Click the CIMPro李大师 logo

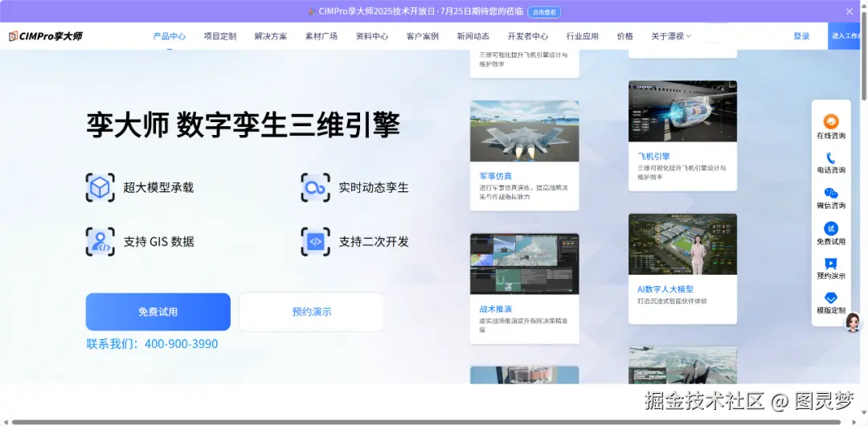pyautogui.click(x=45, y=36)
